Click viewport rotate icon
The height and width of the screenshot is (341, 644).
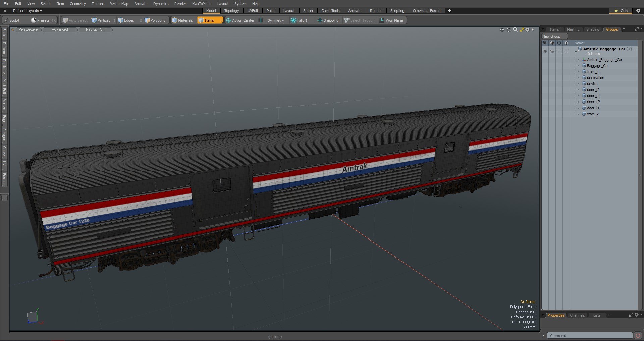point(508,30)
